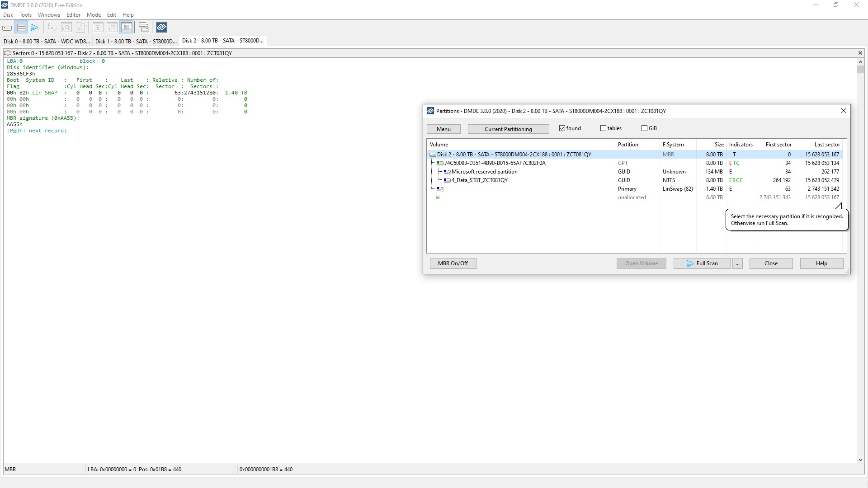Click the DMDE logo icon in toolbar

point(161,28)
